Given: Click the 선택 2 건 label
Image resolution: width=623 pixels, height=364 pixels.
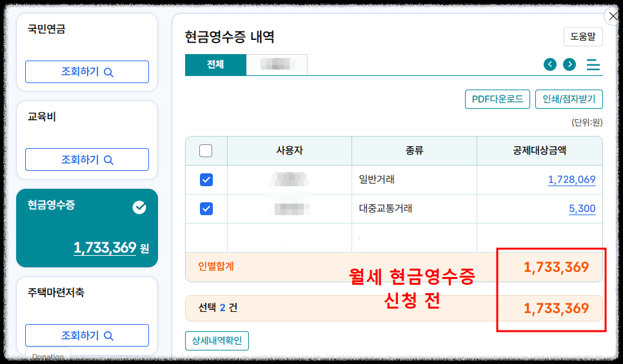Looking at the screenshot, I should click(x=218, y=308).
